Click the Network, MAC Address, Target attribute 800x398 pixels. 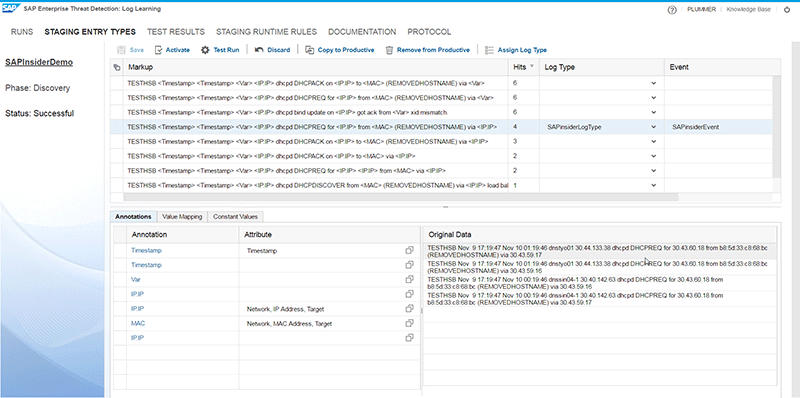[289, 324]
